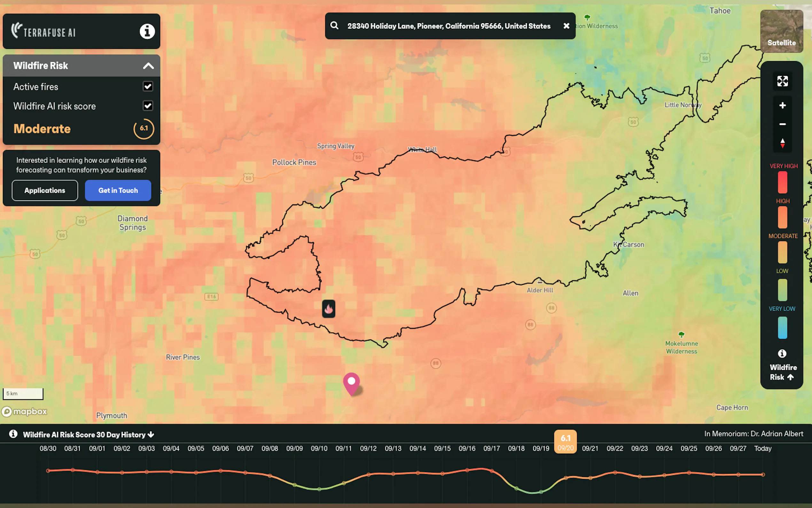Image resolution: width=812 pixels, height=508 pixels.
Task: Collapse the 30 Day History panel arrow
Action: pos(151,434)
